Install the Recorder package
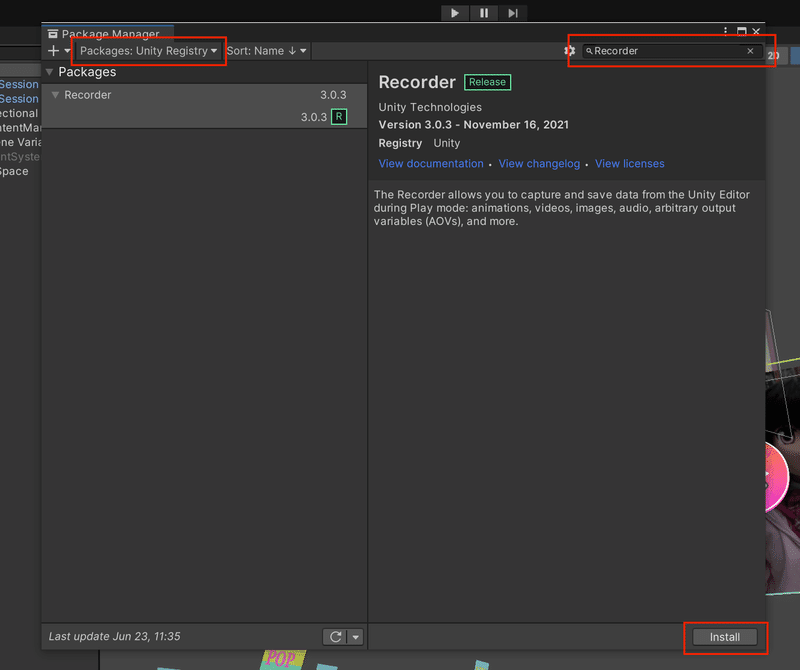Viewport: 800px width, 670px height. coord(724,637)
